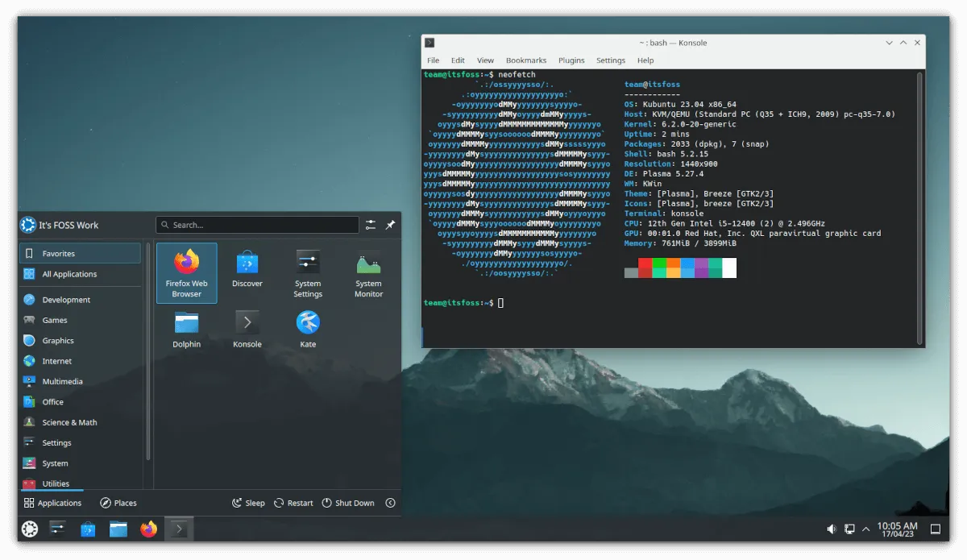
Task: Launch Kate from the application launcher grid
Action: pyautogui.click(x=308, y=328)
